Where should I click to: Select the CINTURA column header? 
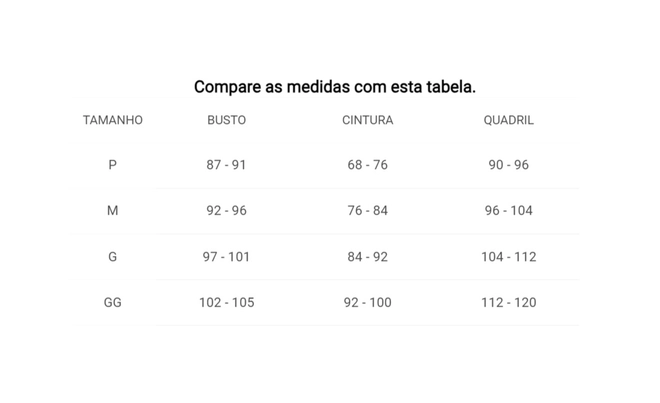367,120
